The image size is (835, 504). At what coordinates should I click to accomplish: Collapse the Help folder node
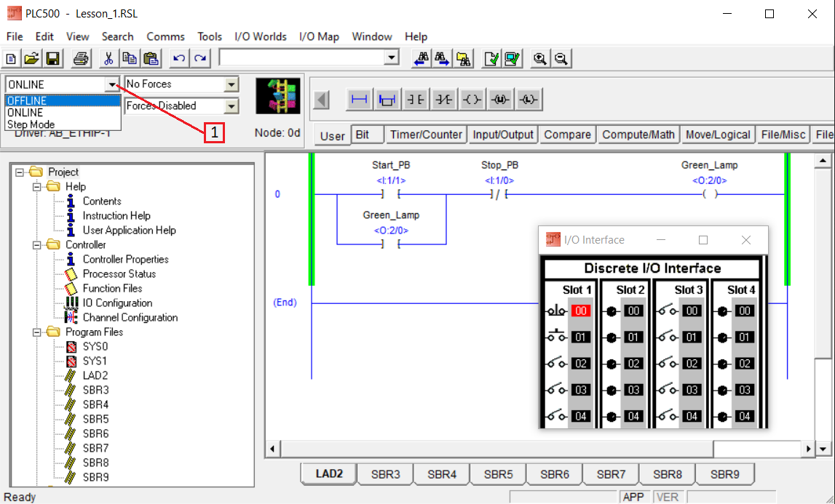pos(36,187)
